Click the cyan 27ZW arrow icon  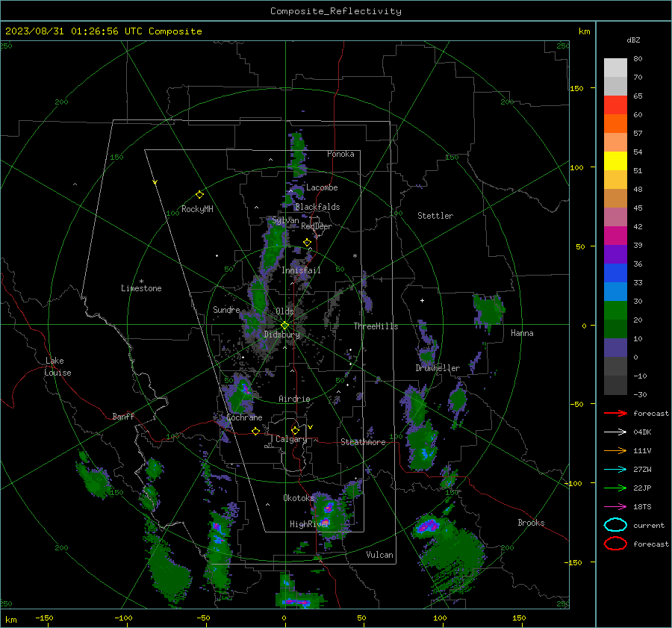click(x=615, y=470)
